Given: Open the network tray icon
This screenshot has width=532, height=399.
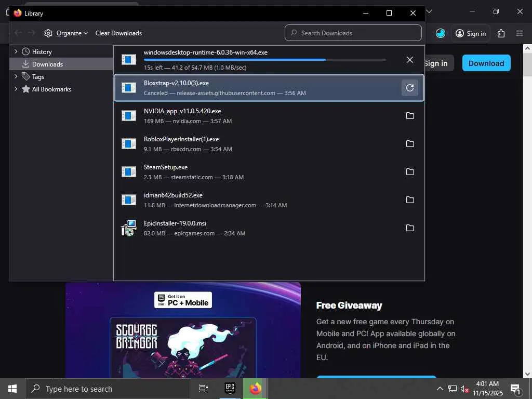Looking at the screenshot, I should (453, 389).
